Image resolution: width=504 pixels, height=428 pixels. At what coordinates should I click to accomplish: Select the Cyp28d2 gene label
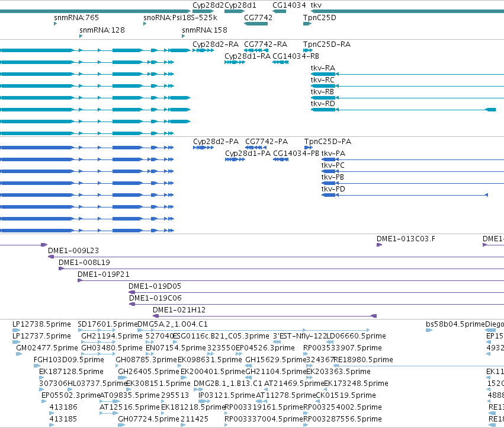[x=208, y=5]
